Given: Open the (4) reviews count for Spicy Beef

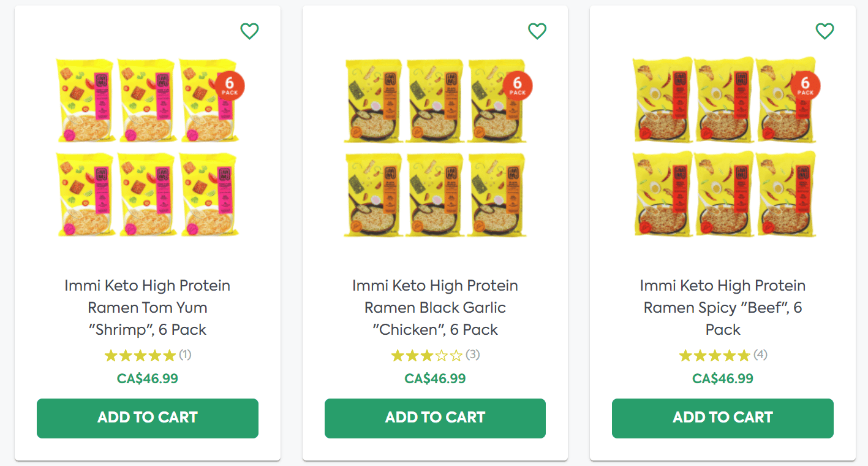Looking at the screenshot, I should pyautogui.click(x=760, y=355).
